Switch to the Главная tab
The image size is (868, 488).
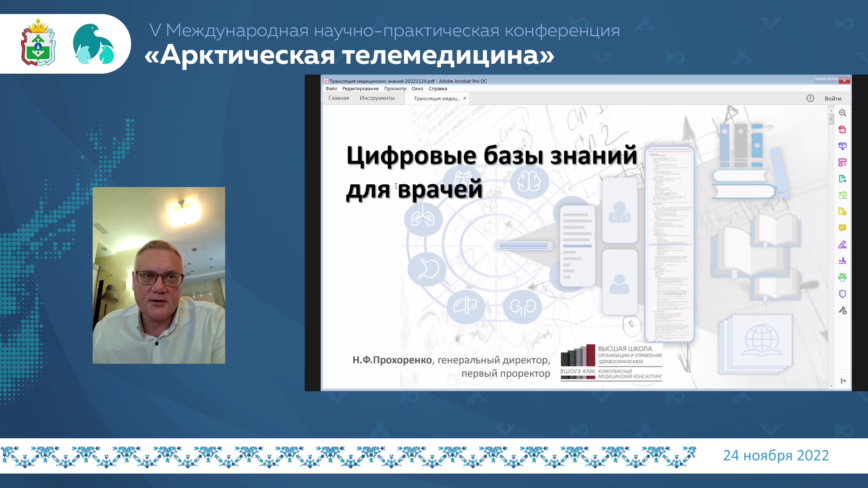(x=339, y=98)
